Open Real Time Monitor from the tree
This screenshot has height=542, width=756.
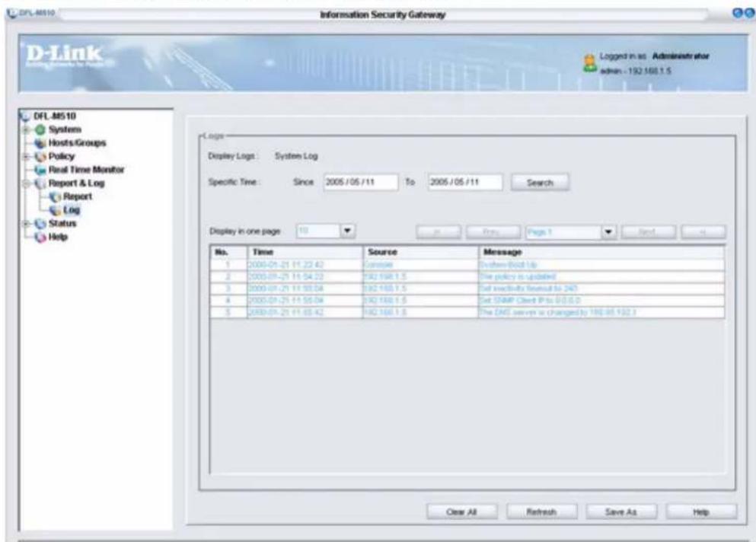coord(86,170)
